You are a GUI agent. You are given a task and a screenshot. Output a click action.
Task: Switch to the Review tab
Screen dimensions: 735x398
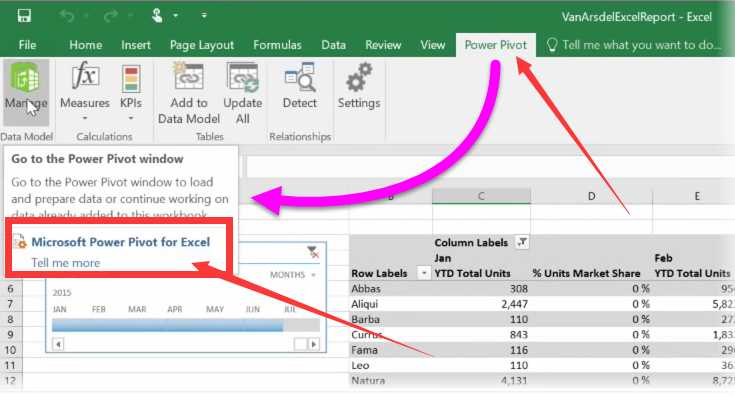tap(383, 45)
